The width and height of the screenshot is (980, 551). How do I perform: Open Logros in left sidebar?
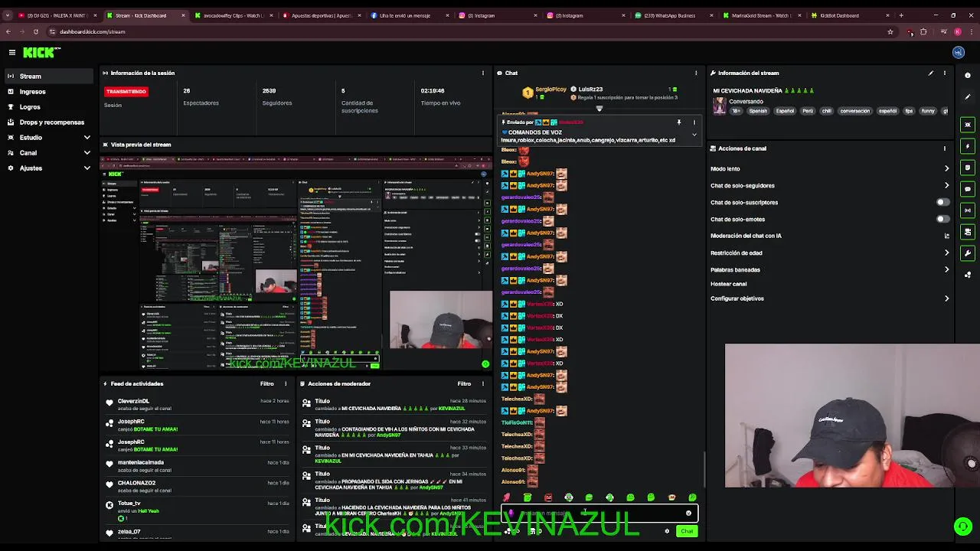pos(49,106)
